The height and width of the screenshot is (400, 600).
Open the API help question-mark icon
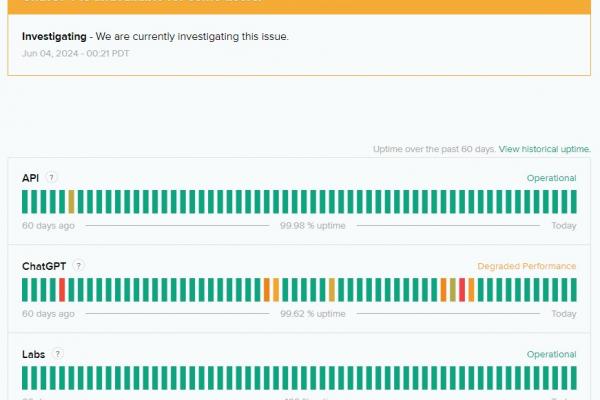(x=51, y=178)
